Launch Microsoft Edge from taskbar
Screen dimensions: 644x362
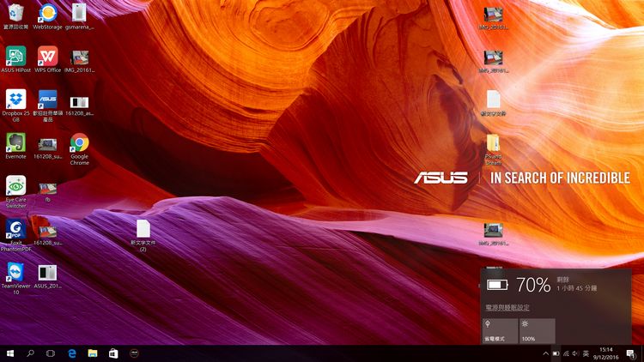tap(72, 353)
